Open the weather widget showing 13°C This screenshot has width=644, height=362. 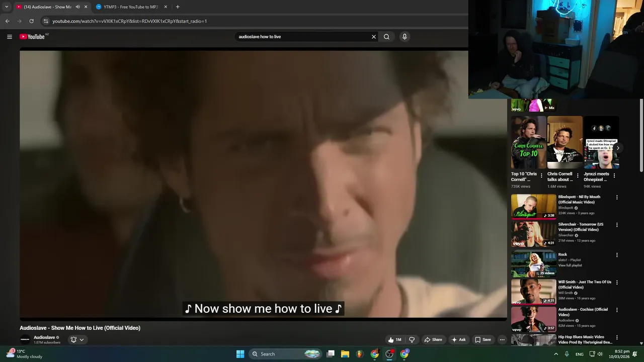point(24,354)
